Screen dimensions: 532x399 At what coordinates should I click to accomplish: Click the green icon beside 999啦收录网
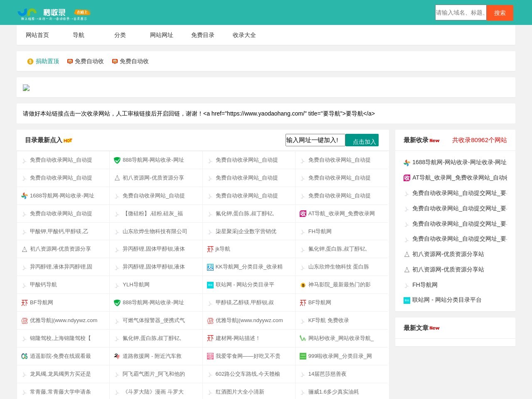[303, 356]
